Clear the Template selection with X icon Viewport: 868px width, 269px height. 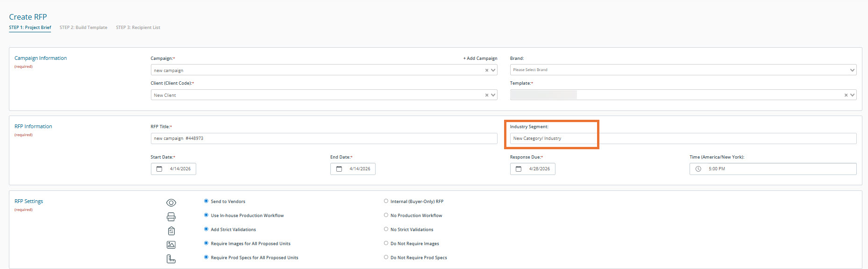tap(846, 95)
